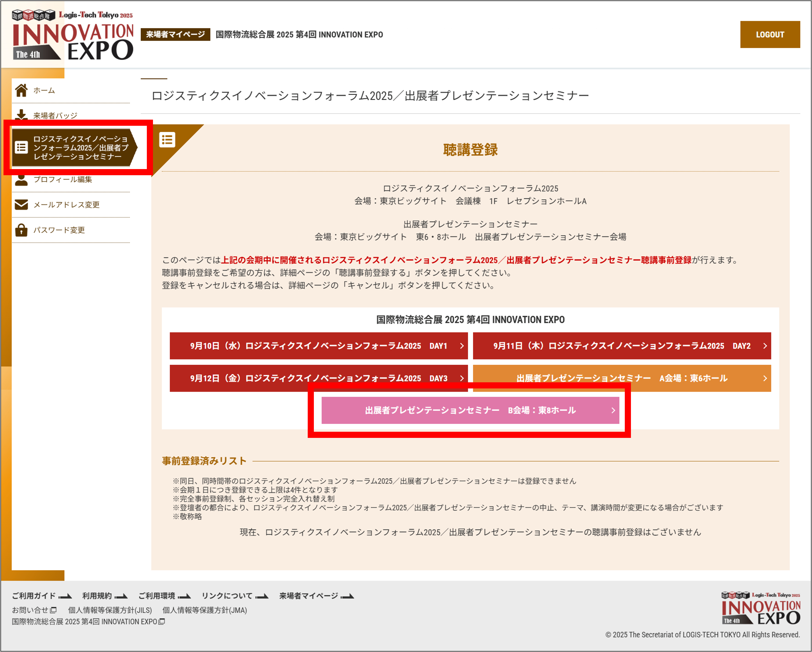Open 個人情報等保護方針(JMA) link
This screenshot has height=652, width=812.
point(204,610)
